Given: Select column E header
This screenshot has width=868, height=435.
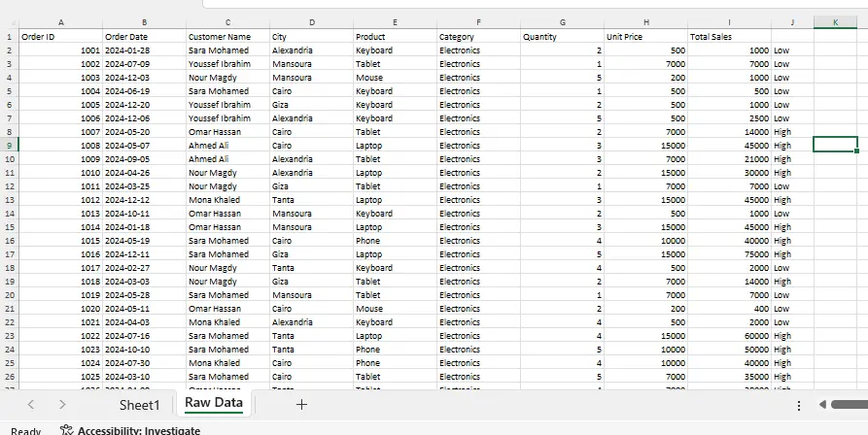Looking at the screenshot, I should pos(396,22).
